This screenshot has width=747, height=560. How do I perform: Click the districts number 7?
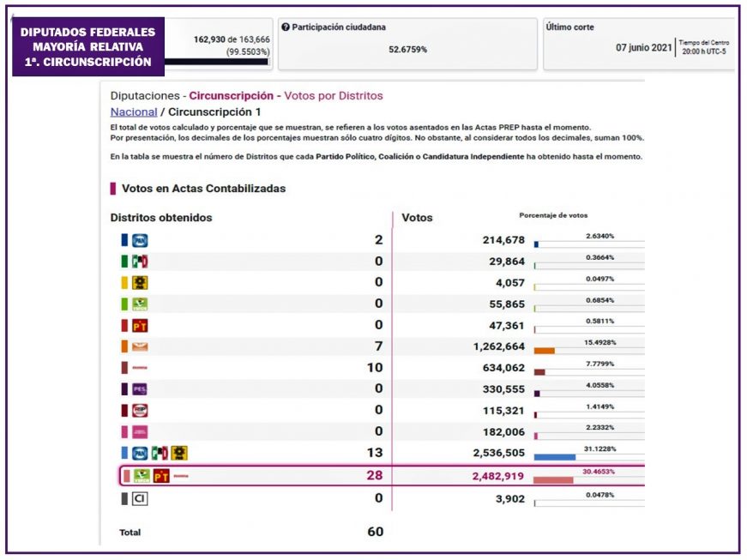(x=379, y=346)
